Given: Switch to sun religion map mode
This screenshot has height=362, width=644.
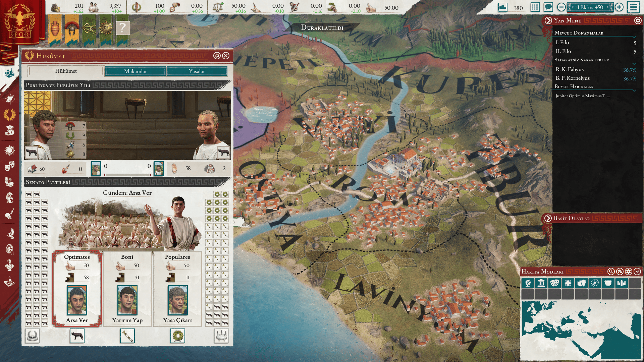Looking at the screenshot, I should coord(568,283).
